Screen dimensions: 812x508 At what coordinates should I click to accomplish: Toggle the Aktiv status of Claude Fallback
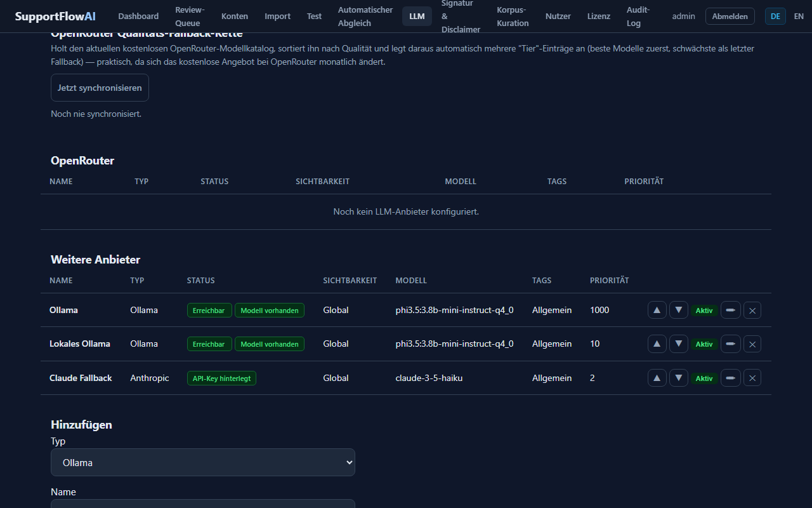click(x=704, y=378)
